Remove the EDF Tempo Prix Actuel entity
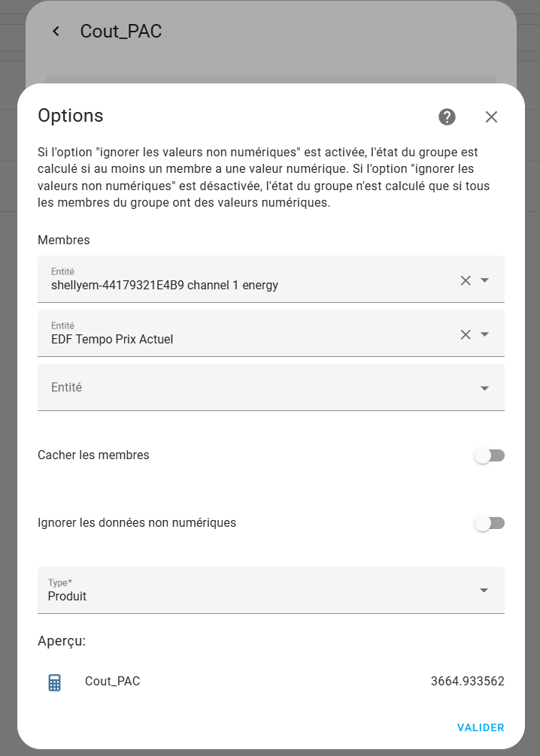The width and height of the screenshot is (540, 756). 466,334
